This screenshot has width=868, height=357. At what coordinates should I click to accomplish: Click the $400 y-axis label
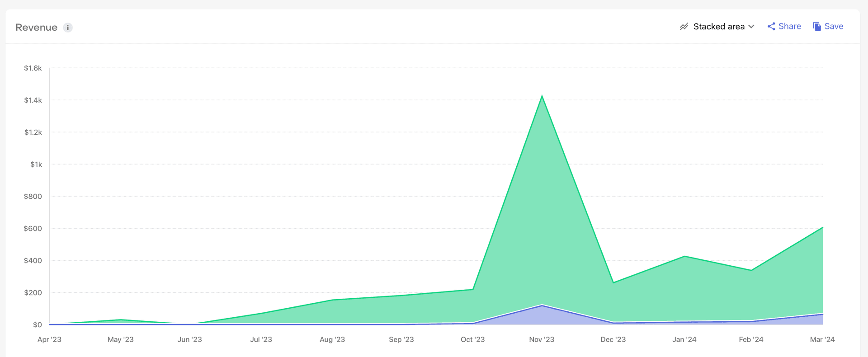(x=33, y=261)
